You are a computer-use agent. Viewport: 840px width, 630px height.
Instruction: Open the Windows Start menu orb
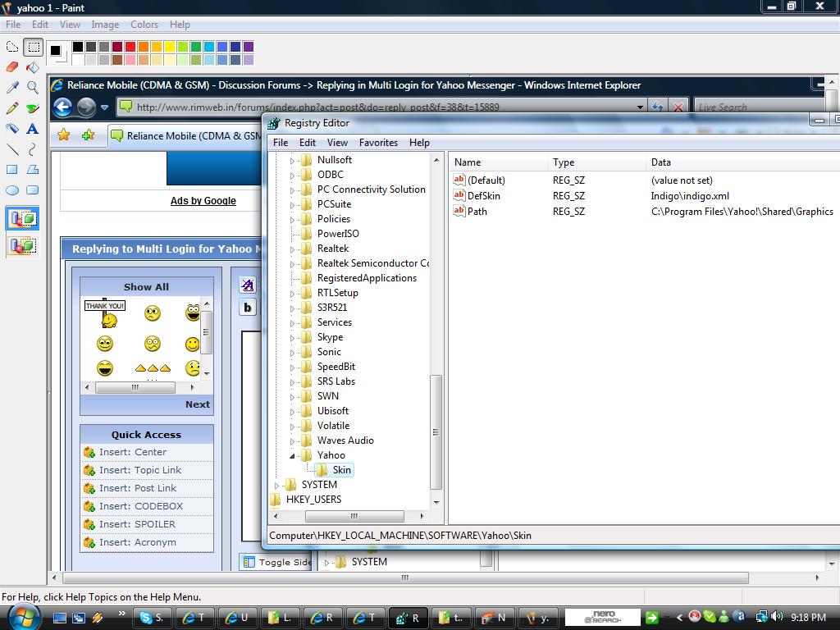pyautogui.click(x=23, y=617)
